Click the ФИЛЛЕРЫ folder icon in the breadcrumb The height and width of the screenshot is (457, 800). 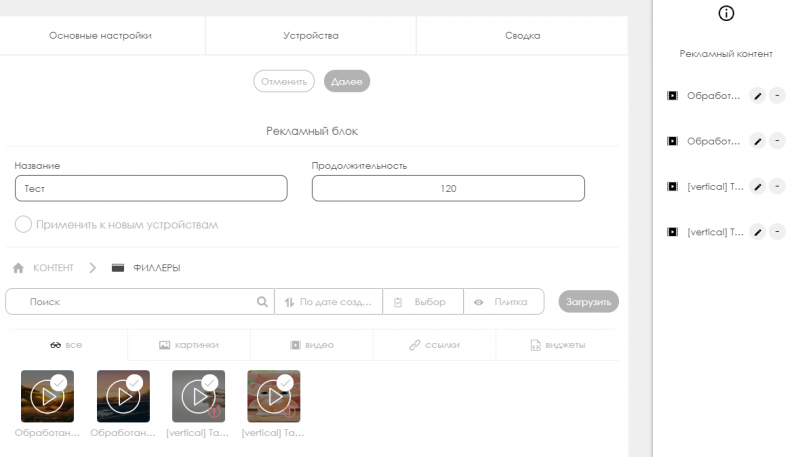click(118, 268)
